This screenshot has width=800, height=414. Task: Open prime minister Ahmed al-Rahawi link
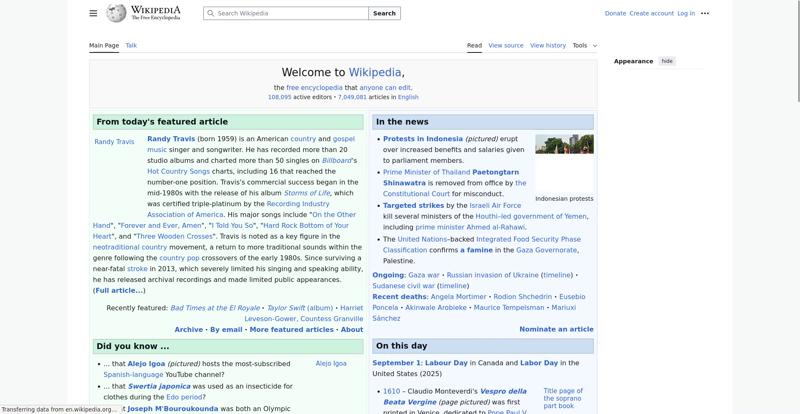pyautogui.click(x=470, y=227)
